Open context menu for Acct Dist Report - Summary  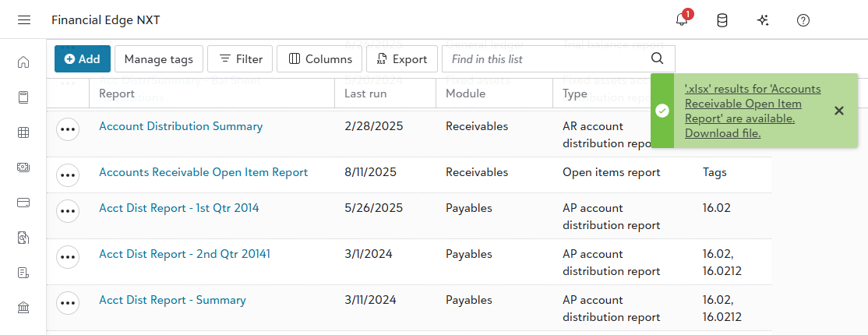click(x=68, y=304)
